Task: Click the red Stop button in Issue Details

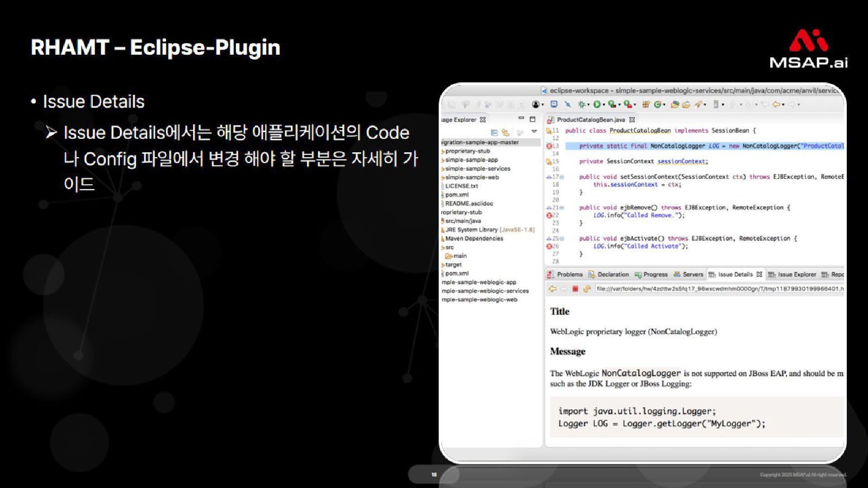Action: coord(575,289)
